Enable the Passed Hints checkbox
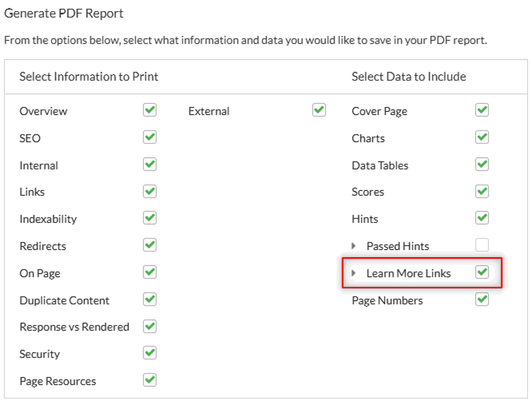This screenshot has width=532, height=401. 482,245
